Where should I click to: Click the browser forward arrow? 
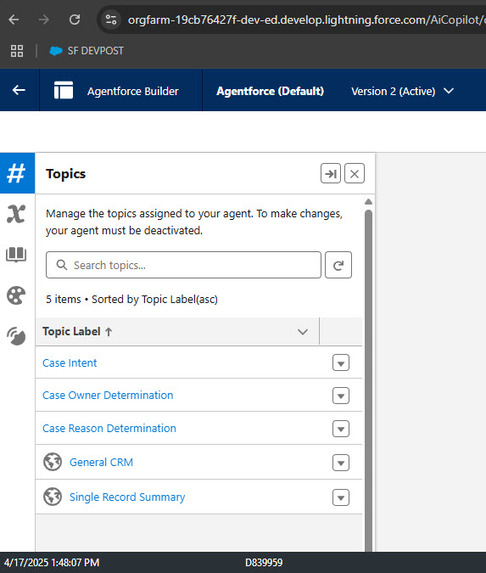[x=44, y=19]
